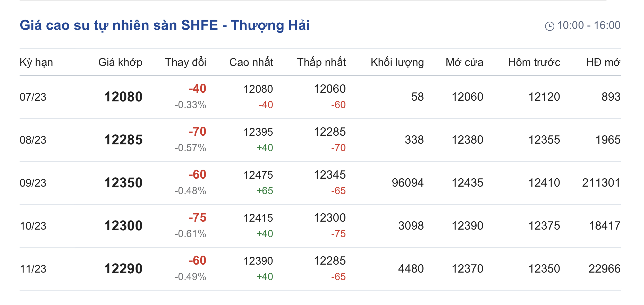Click the Khối lượng column header
The image size is (644, 305).
(397, 63)
